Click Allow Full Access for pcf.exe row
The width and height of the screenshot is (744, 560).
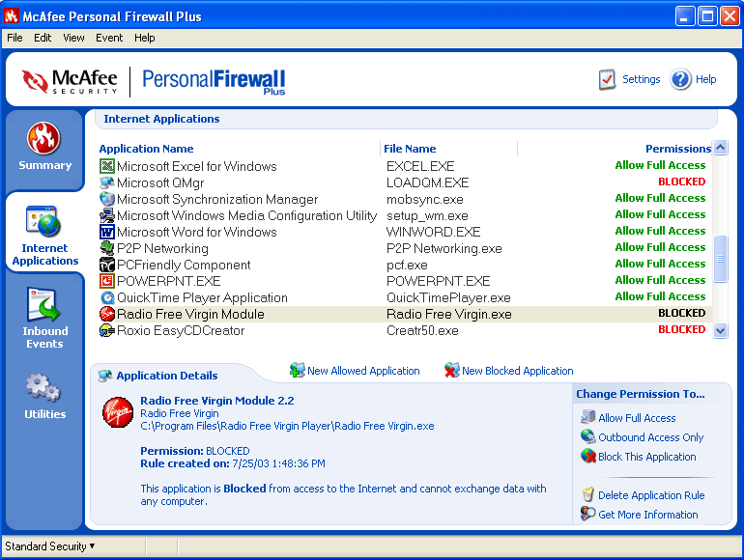tap(660, 264)
